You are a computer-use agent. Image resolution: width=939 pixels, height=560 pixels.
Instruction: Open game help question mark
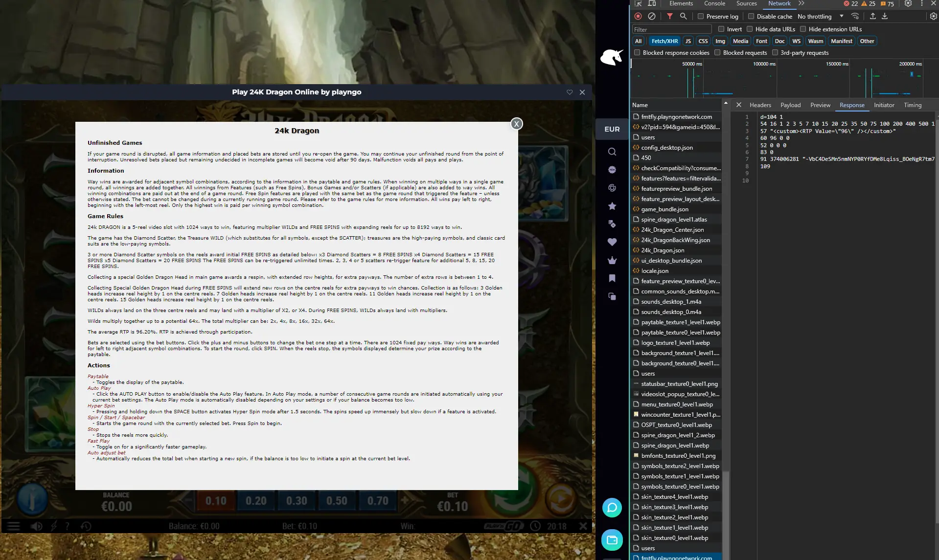point(68,526)
